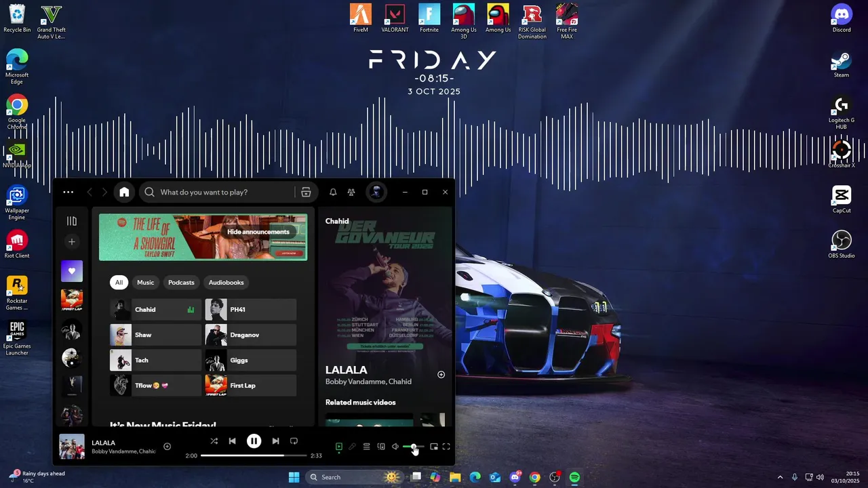
Task: Select the Audiobooks filter chip
Action: point(226,283)
